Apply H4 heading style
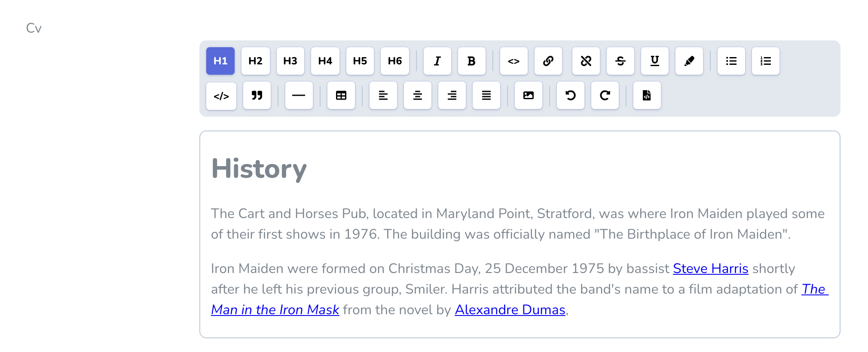 click(325, 61)
